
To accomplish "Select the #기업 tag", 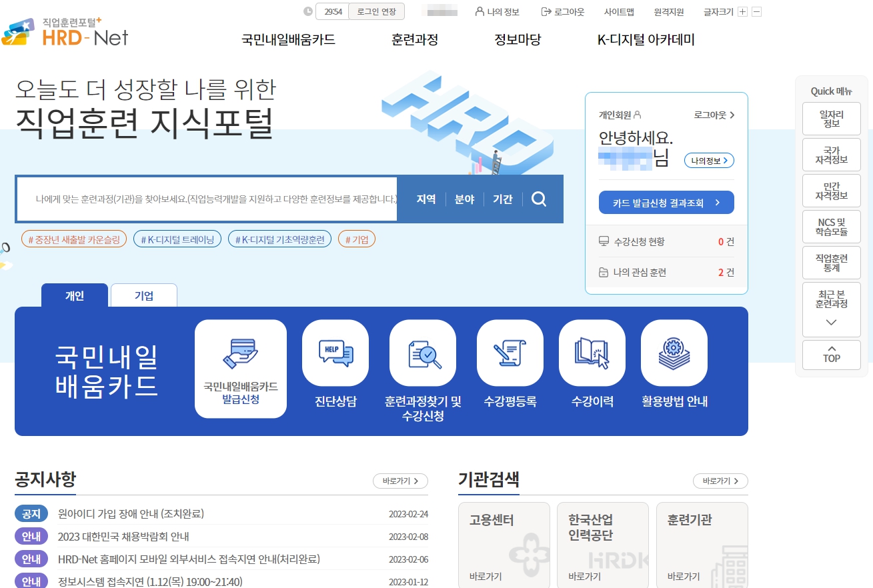I will click(x=357, y=239).
